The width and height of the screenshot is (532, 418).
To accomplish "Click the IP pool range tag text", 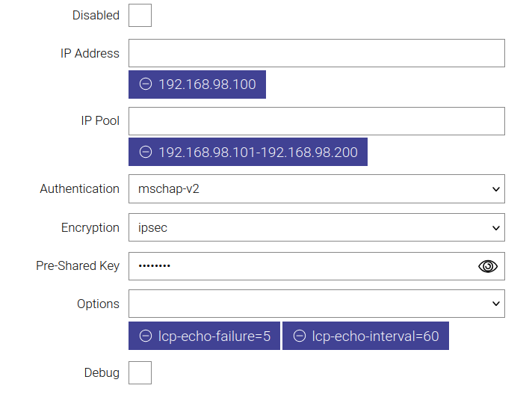I will pos(258,153).
